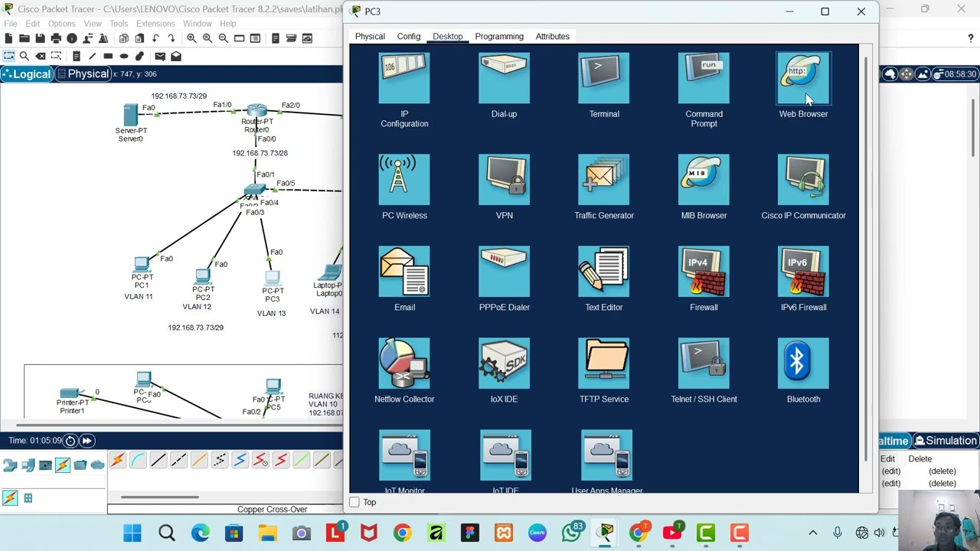The height and width of the screenshot is (551, 980).
Task: Open the User Apps Manager
Action: [606, 455]
